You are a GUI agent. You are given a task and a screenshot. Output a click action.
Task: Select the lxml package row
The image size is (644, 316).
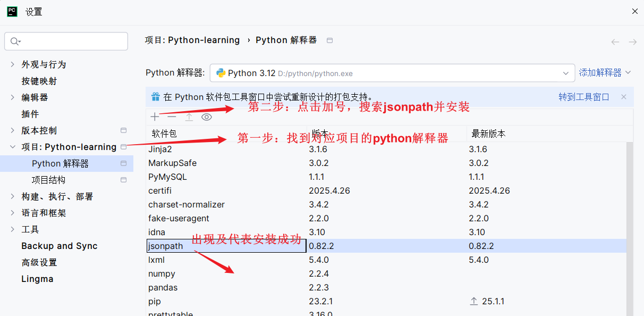[x=386, y=260]
